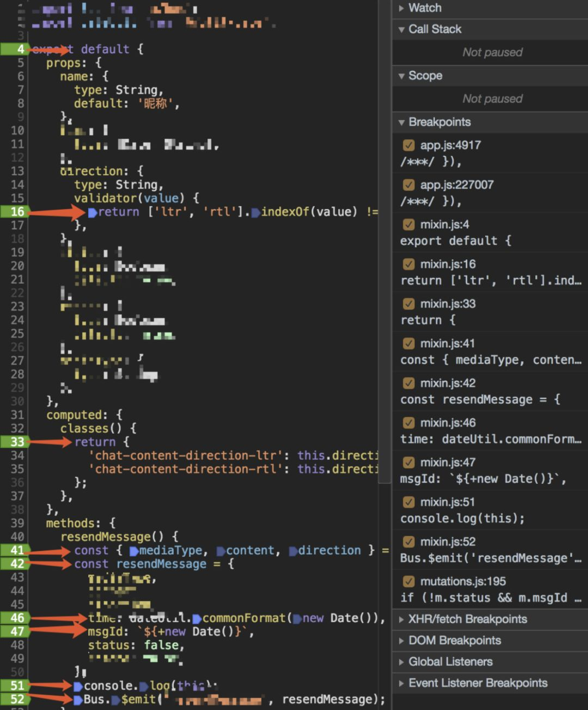The image size is (588, 710).
Task: Set a breakpoint on line number 48
Action: click(x=17, y=645)
